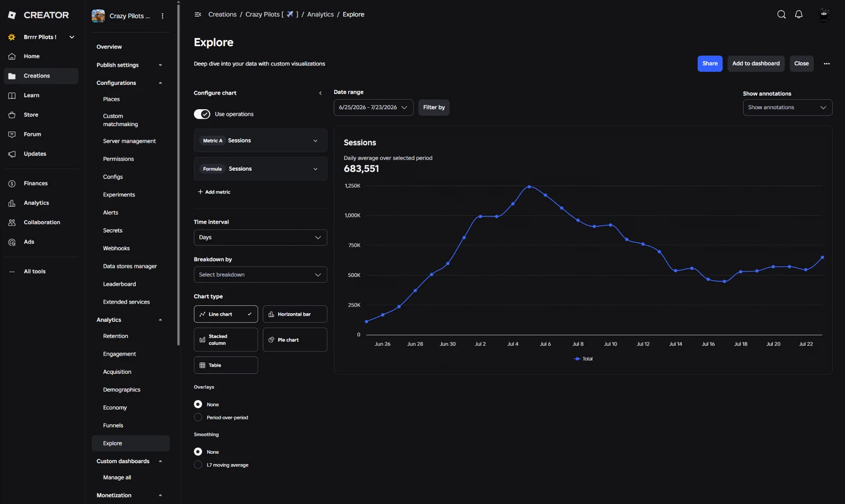Screen dimensions: 845x504
Task: Open the Metric A Sessions dropdown
Action: (260, 140)
